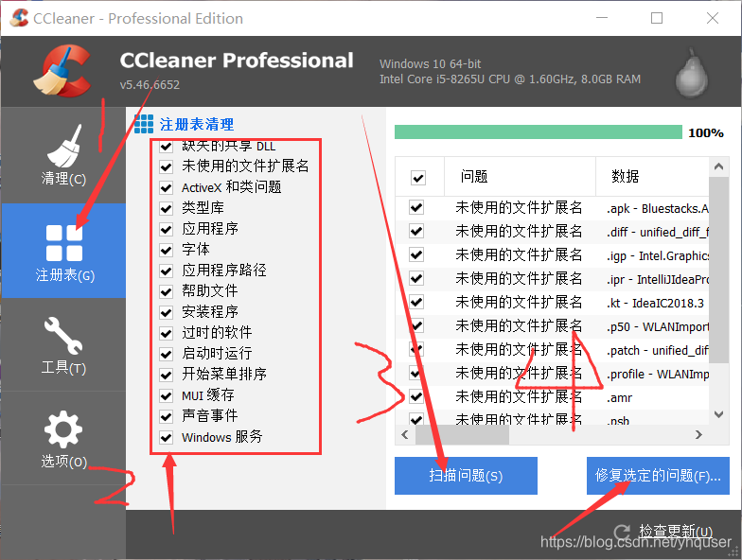Click the vertical scrollbar thumb in results
742x560 pixels.
point(719,270)
